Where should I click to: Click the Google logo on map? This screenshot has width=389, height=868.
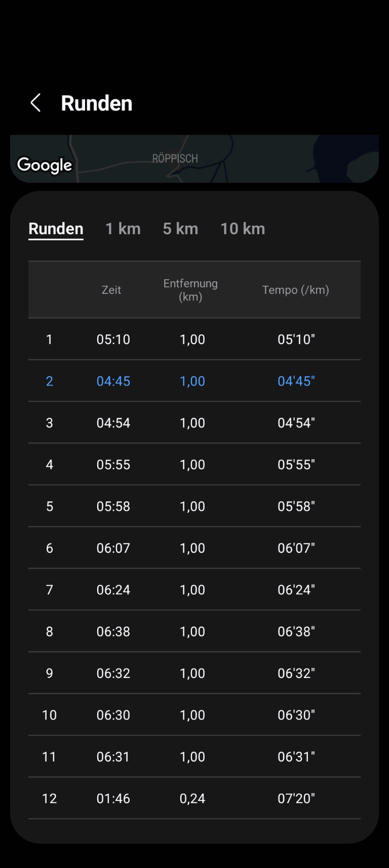pyautogui.click(x=45, y=165)
